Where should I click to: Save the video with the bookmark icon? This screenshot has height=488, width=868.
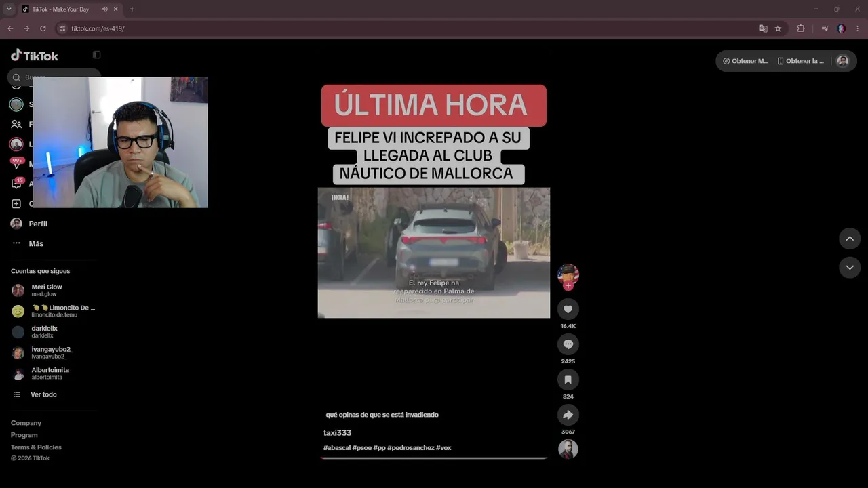pos(568,380)
